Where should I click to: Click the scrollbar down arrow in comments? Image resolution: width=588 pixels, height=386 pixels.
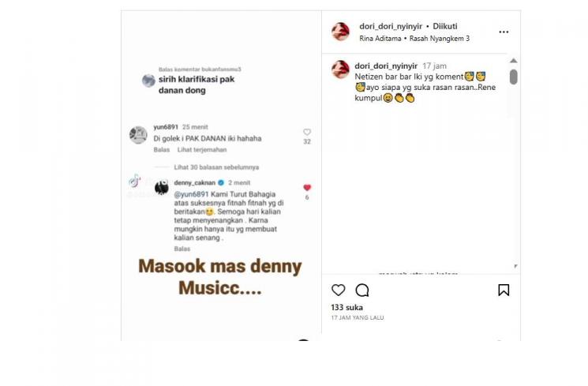tap(515, 266)
